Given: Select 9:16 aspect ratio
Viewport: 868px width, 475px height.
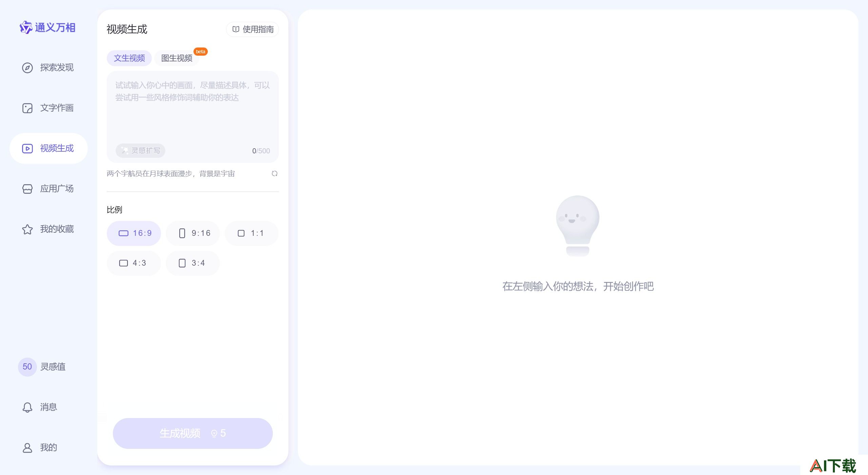Looking at the screenshot, I should 193,233.
